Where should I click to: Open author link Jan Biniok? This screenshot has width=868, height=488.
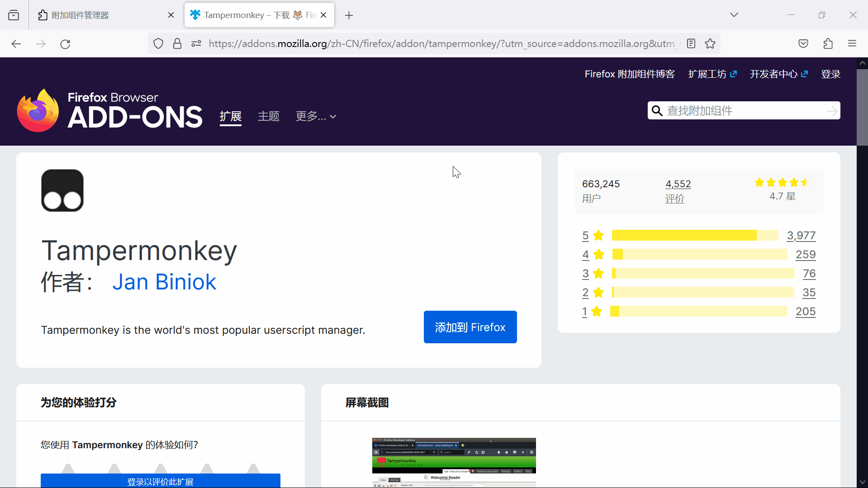pyautogui.click(x=164, y=281)
